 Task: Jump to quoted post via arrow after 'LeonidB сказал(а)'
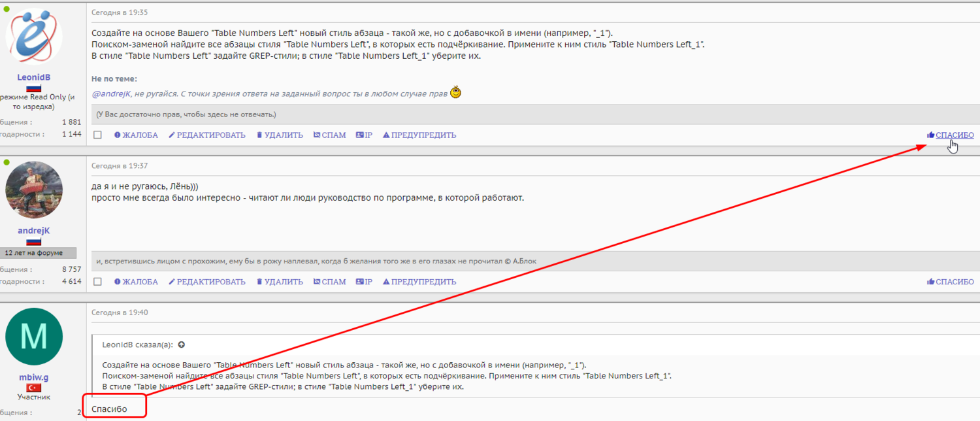tap(182, 345)
